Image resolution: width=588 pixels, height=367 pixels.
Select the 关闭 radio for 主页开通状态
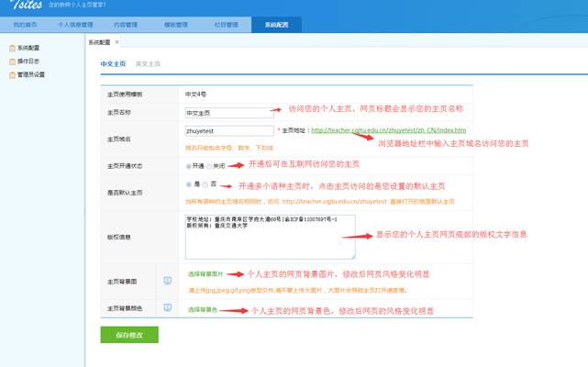pos(209,166)
